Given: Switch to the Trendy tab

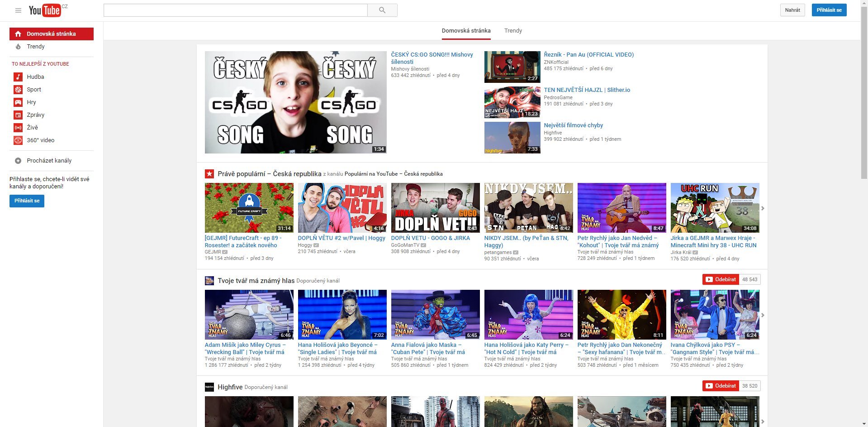Looking at the screenshot, I should pyautogui.click(x=513, y=30).
